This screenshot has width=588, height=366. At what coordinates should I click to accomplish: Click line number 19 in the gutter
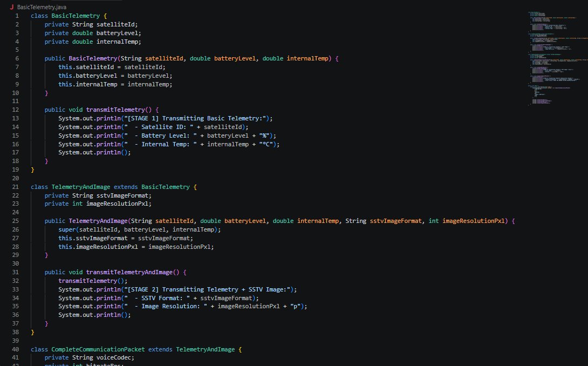(16, 170)
